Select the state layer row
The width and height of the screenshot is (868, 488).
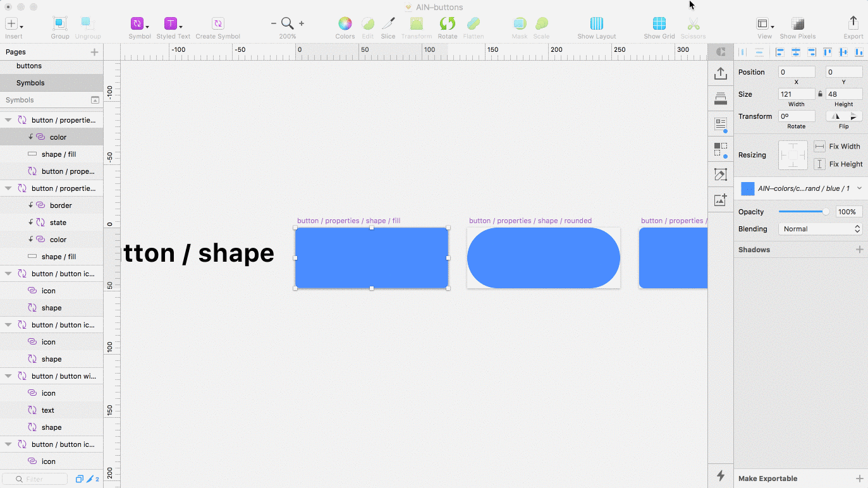click(51, 223)
